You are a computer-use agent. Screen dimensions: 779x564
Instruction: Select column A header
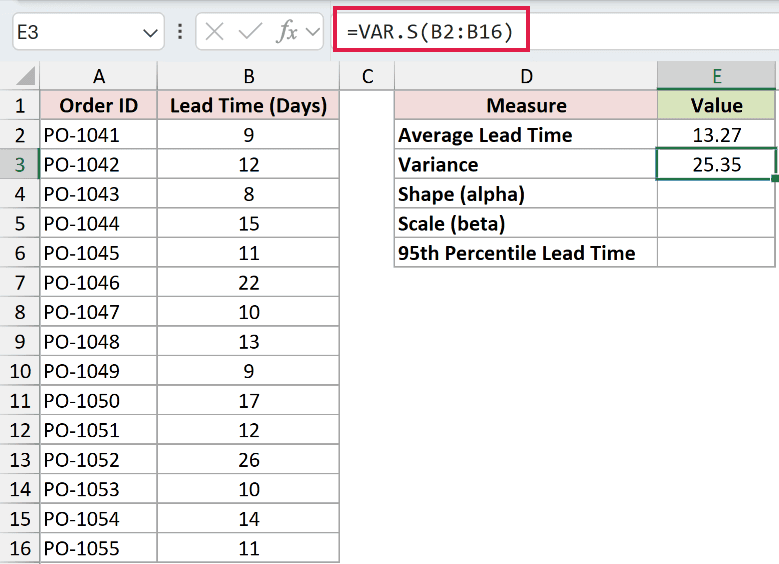click(x=98, y=76)
